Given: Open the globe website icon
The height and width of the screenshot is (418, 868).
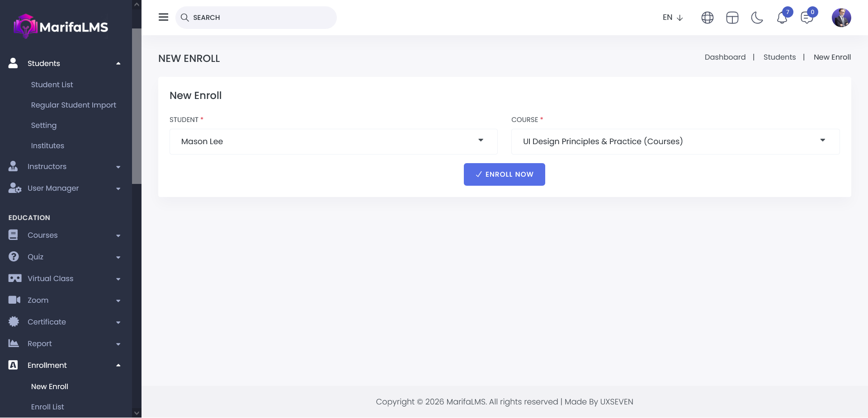Looking at the screenshot, I should tap(707, 18).
